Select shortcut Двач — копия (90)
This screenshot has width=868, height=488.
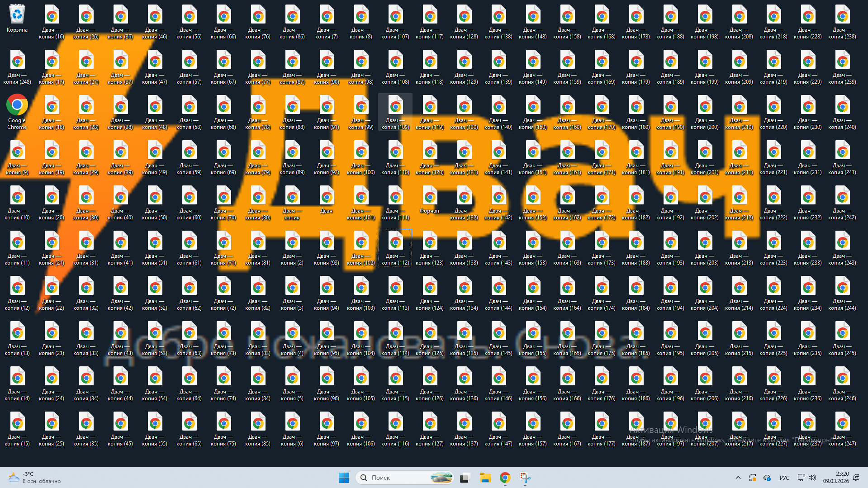pos(327,67)
